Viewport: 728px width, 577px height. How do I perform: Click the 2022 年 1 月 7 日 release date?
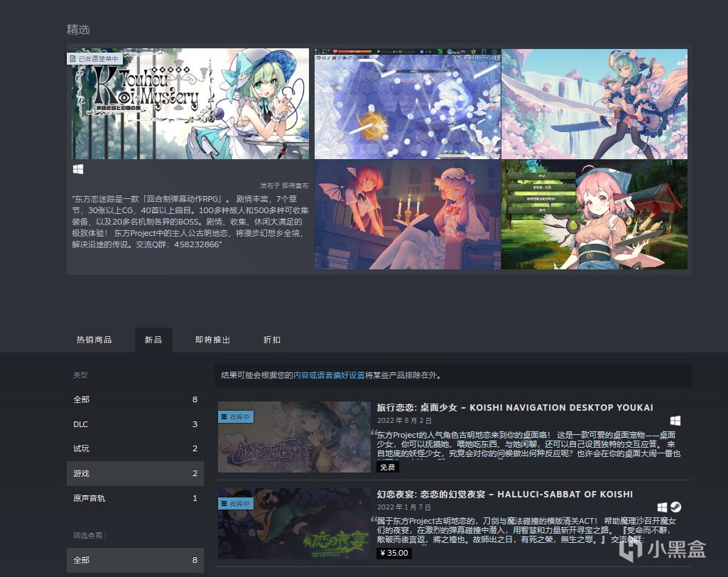404,507
